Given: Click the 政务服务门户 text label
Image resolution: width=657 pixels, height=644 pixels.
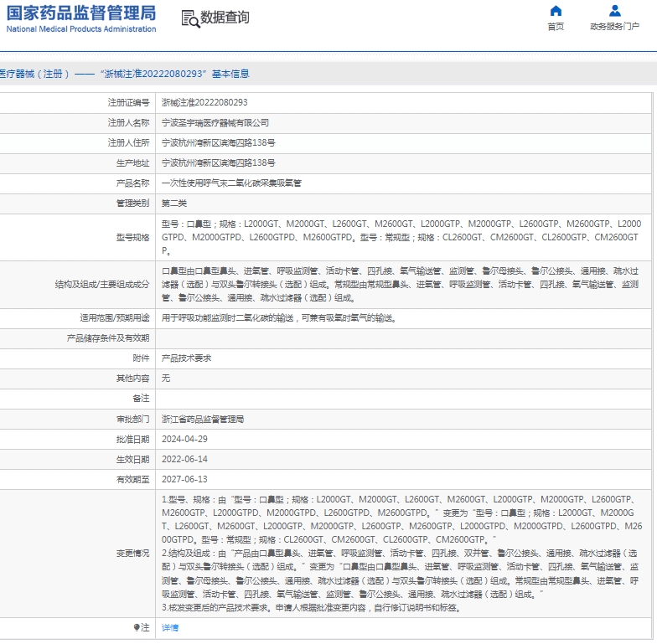Looking at the screenshot, I should [615, 27].
